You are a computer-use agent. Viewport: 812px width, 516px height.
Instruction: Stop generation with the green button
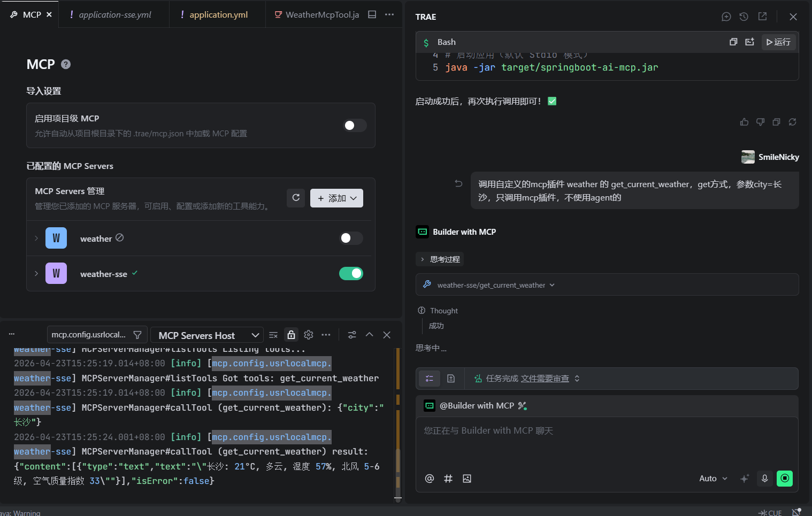pyautogui.click(x=785, y=478)
